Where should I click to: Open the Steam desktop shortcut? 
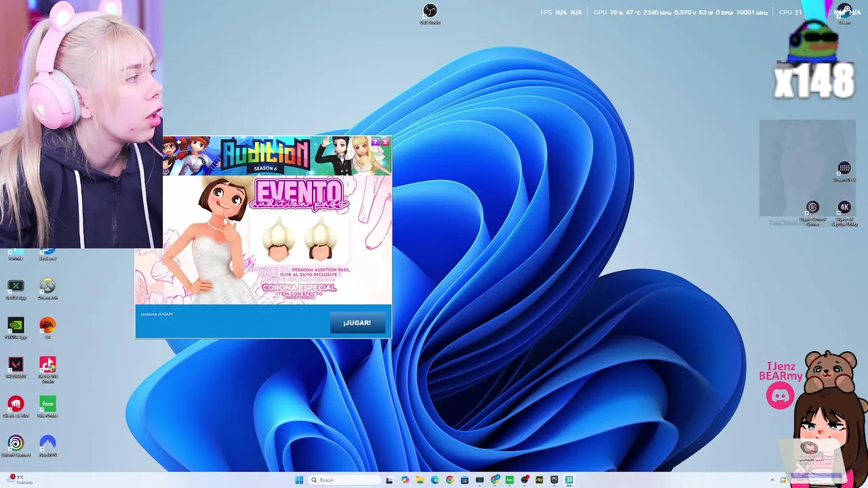(x=844, y=14)
